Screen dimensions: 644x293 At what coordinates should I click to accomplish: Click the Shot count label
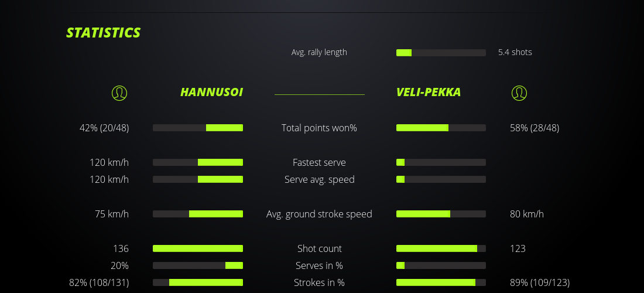[x=319, y=248]
